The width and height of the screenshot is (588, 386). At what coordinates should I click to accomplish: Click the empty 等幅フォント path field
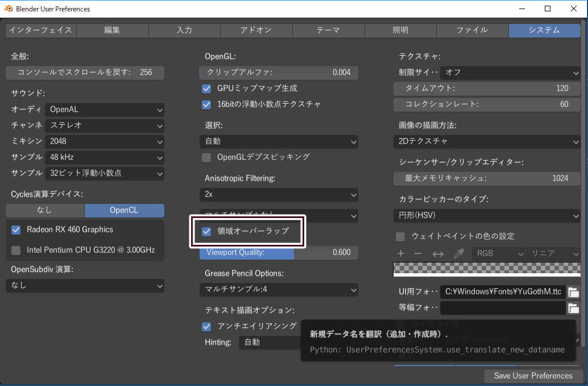coord(503,308)
